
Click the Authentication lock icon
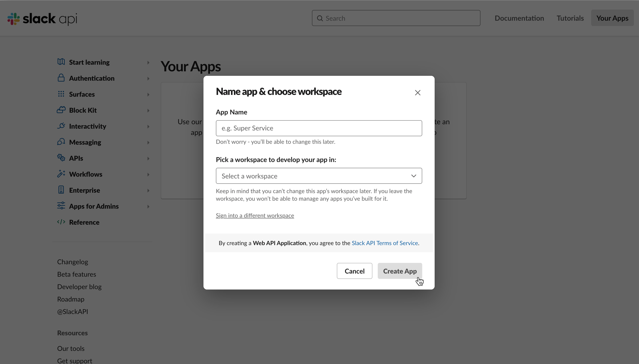[x=61, y=78]
